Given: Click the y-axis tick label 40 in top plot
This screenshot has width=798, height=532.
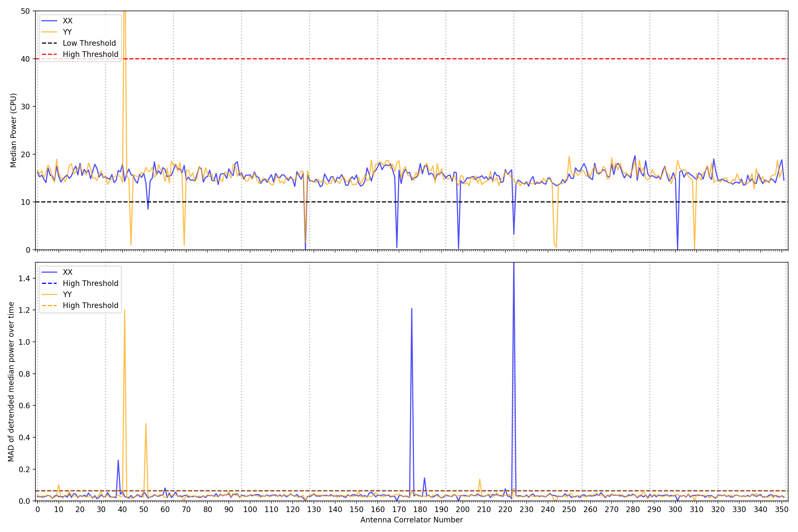Looking at the screenshot, I should click(x=25, y=59).
